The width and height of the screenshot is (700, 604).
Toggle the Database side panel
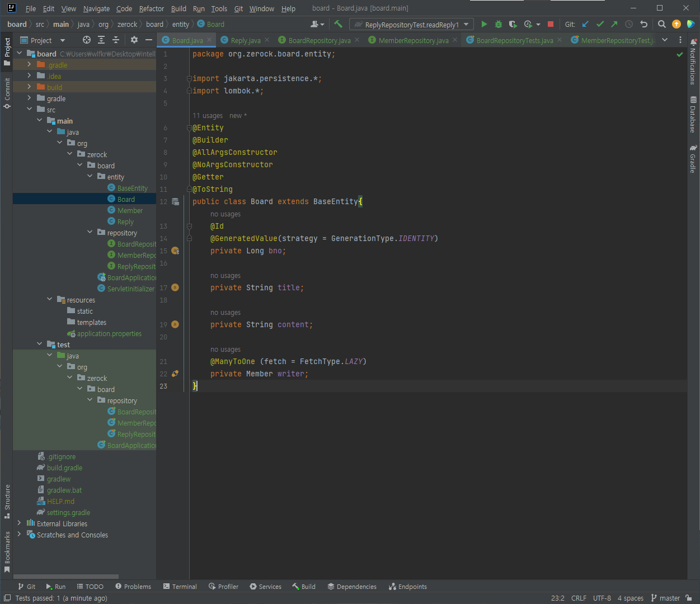tap(693, 115)
